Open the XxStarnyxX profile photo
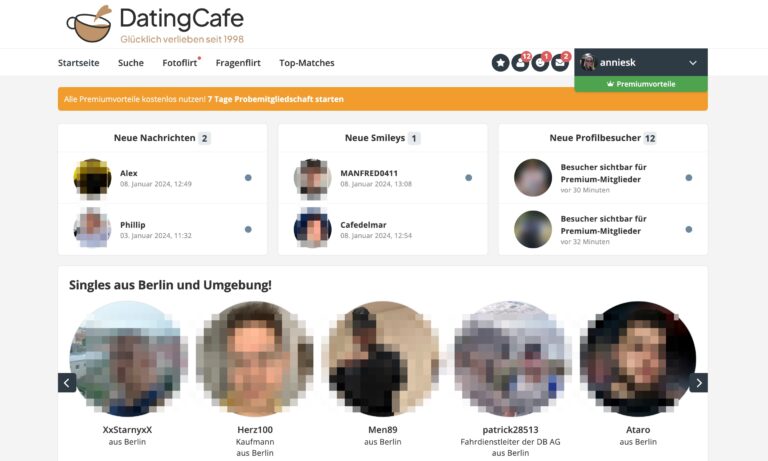The width and height of the screenshot is (768, 461). point(127,359)
